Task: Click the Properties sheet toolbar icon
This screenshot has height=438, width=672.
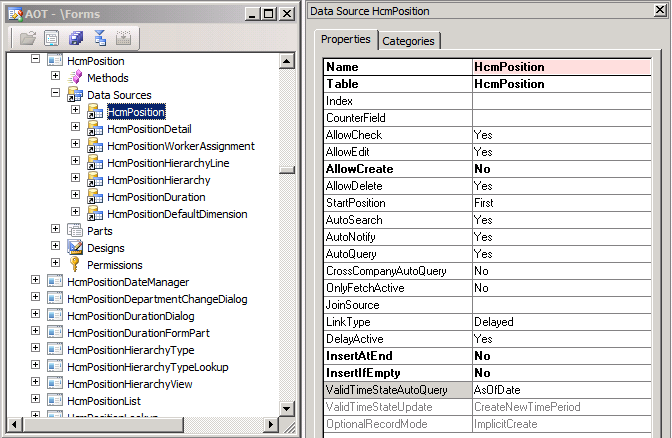Action: (52, 39)
